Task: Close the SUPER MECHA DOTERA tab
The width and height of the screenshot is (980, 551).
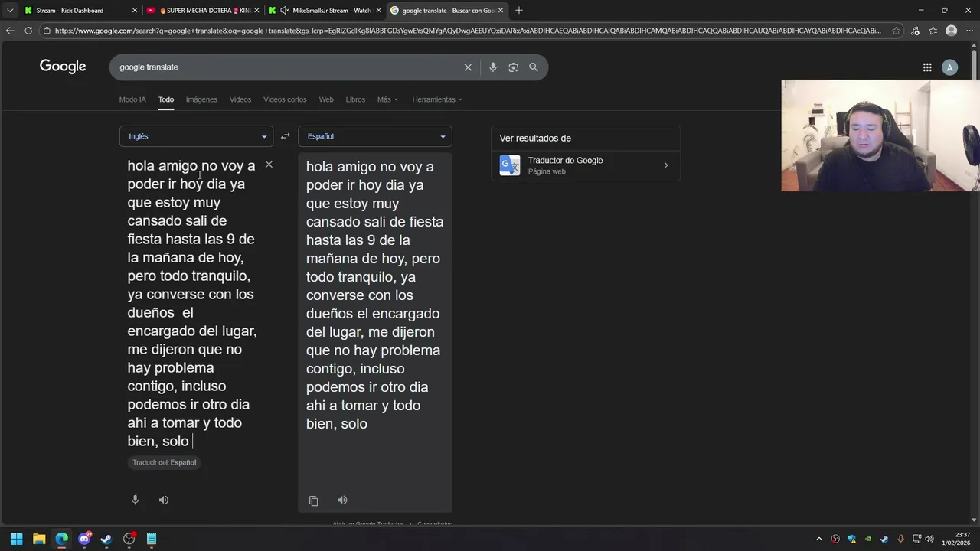Action: [256, 11]
